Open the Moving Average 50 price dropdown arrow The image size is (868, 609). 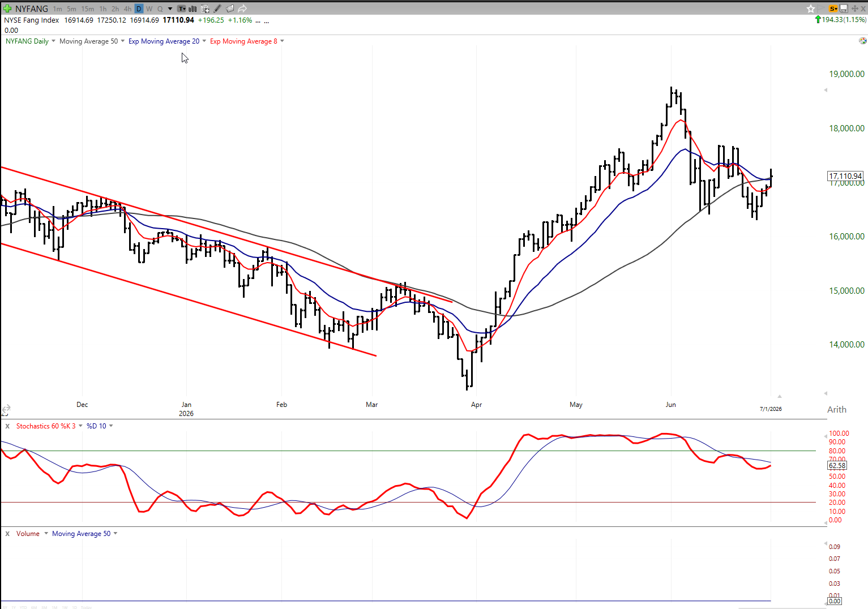pos(123,41)
